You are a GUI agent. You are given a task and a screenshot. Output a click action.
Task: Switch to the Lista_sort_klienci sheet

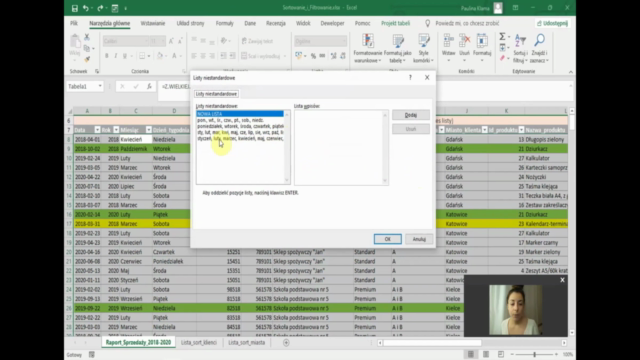199,342
